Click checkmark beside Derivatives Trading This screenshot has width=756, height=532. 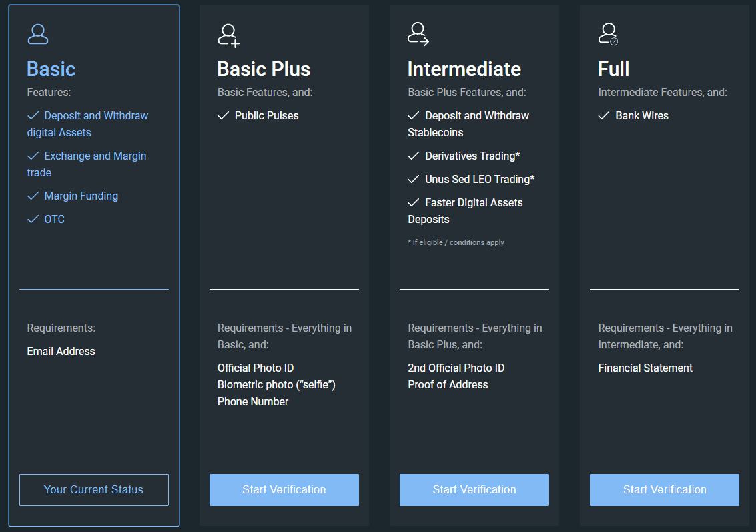(x=414, y=156)
